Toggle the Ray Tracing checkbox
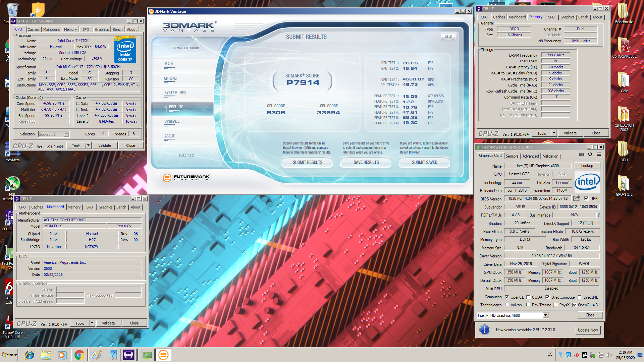This screenshot has height=362, width=644. [528, 305]
